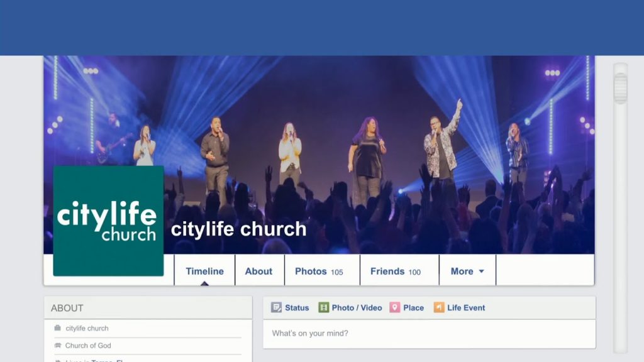View the Friends 100 tab
Screen dimensions: 644x362
tap(395, 271)
